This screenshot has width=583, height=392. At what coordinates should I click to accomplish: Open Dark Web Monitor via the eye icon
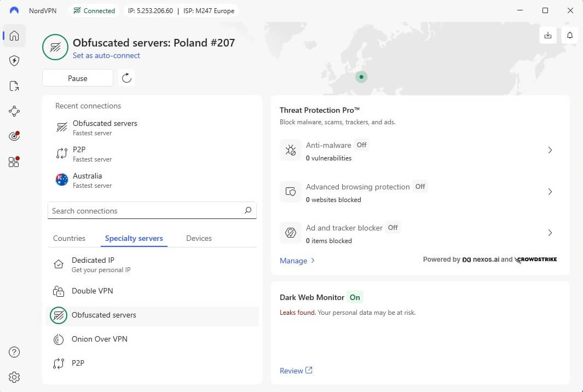tap(14, 135)
